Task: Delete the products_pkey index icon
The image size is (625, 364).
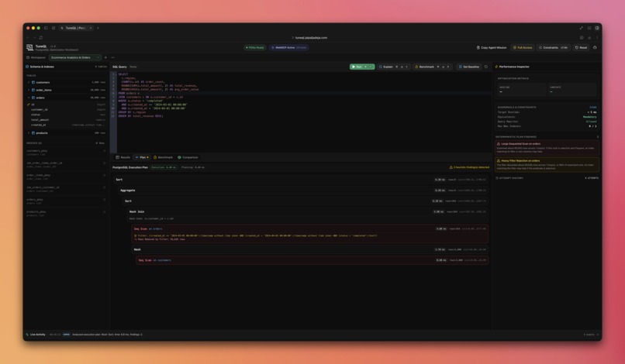Action: point(105,212)
